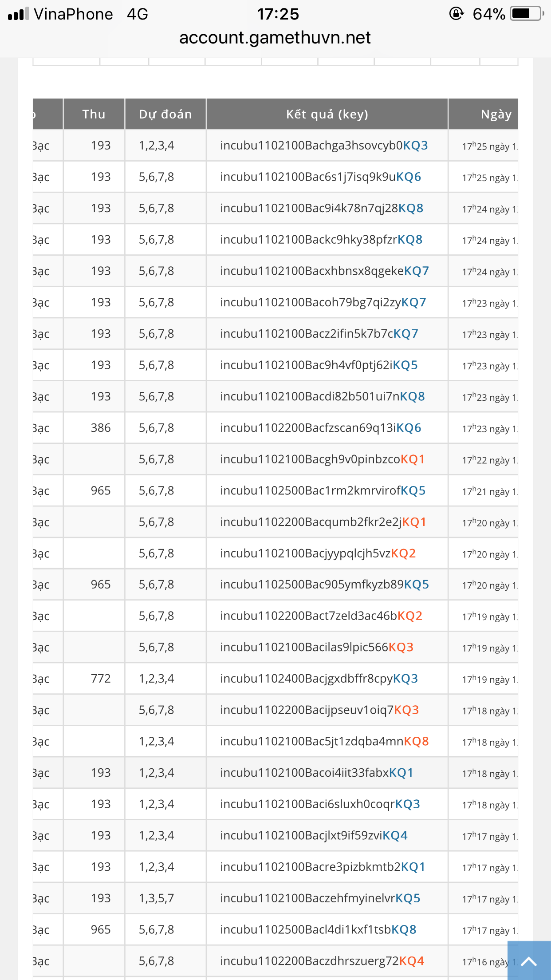Tap key incubu1102400BacjgxdbffrBcpyKQ3 row
The image size is (551, 980).
pos(319,679)
